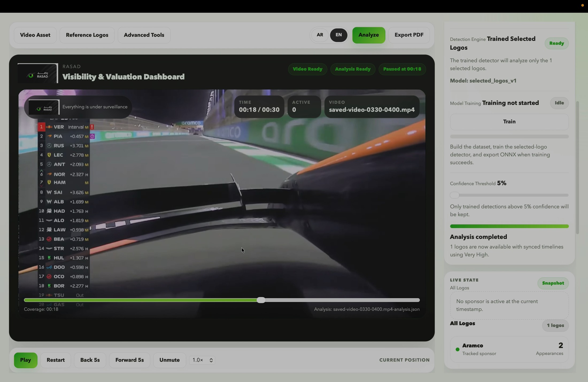
Task: Switch language to EN
Action: pos(338,35)
